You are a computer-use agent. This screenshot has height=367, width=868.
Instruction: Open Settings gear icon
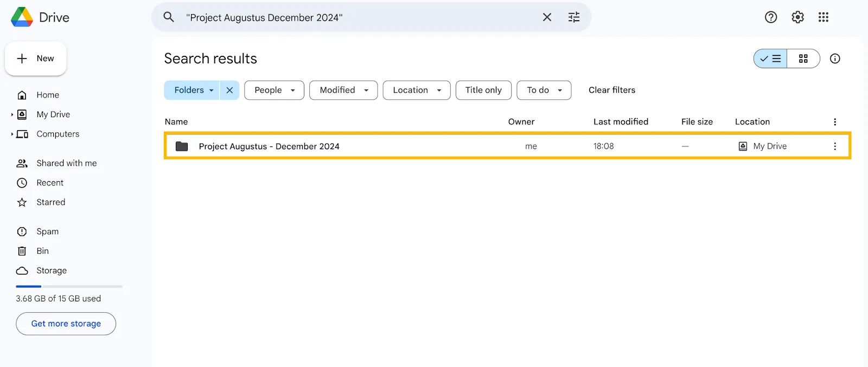797,17
